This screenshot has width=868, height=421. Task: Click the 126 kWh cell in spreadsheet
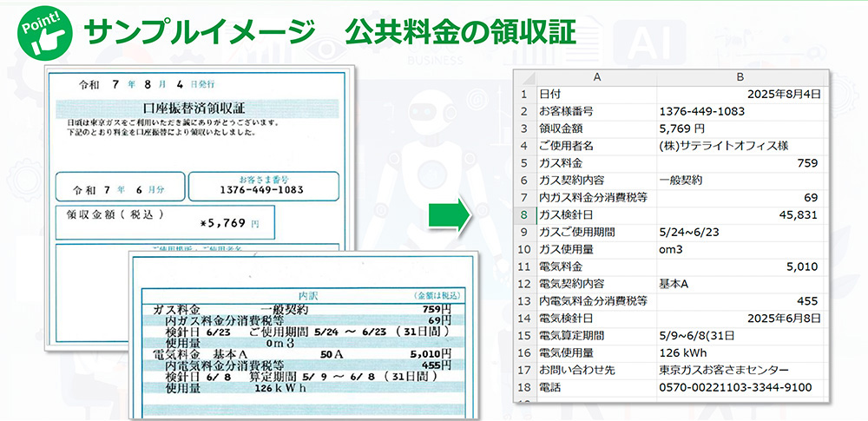[x=740, y=353]
